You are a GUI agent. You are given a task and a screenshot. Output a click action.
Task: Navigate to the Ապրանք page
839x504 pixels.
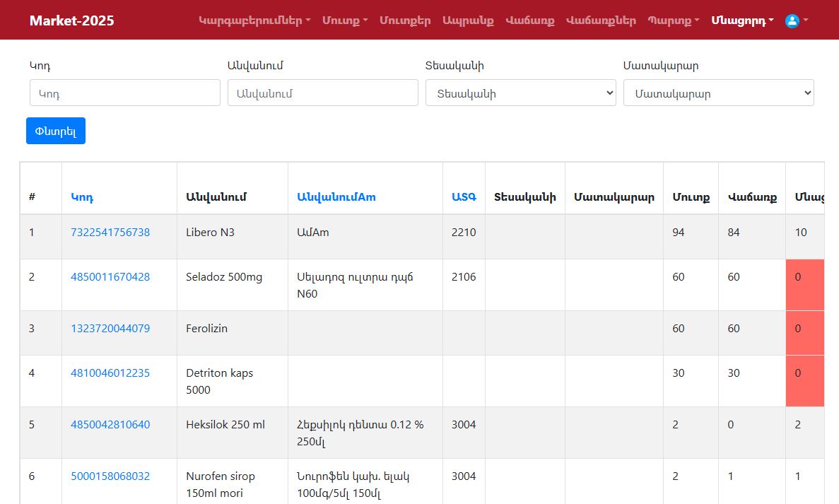pos(468,20)
